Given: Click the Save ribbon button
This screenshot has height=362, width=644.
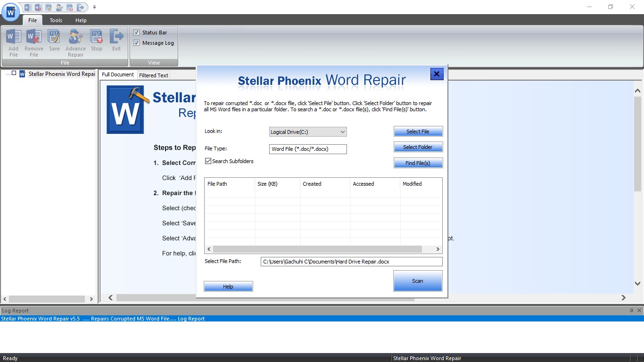Looking at the screenshot, I should pos(54,41).
